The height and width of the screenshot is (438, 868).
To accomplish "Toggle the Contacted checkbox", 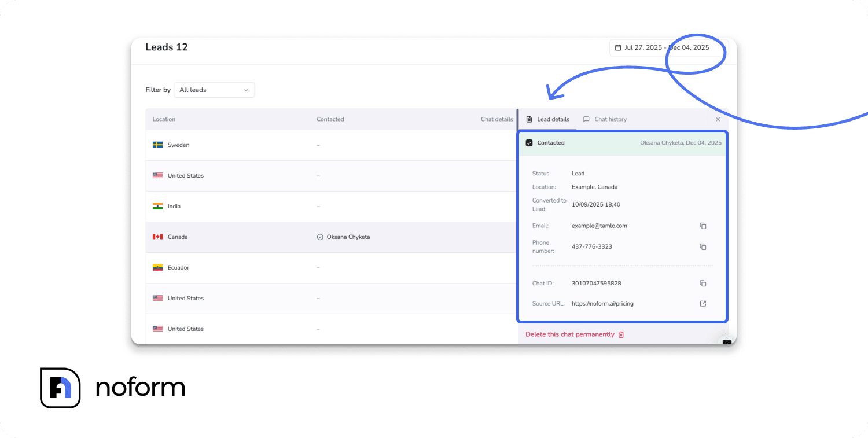I will click(x=529, y=142).
